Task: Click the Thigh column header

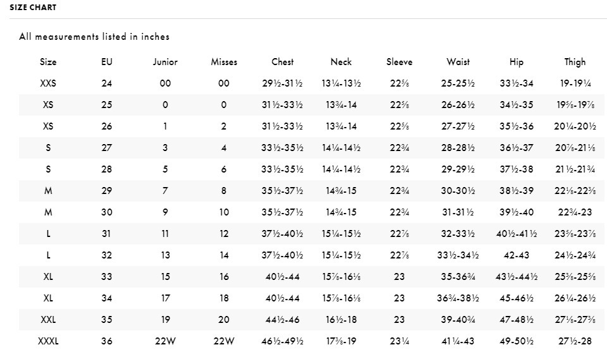Action: (575, 62)
